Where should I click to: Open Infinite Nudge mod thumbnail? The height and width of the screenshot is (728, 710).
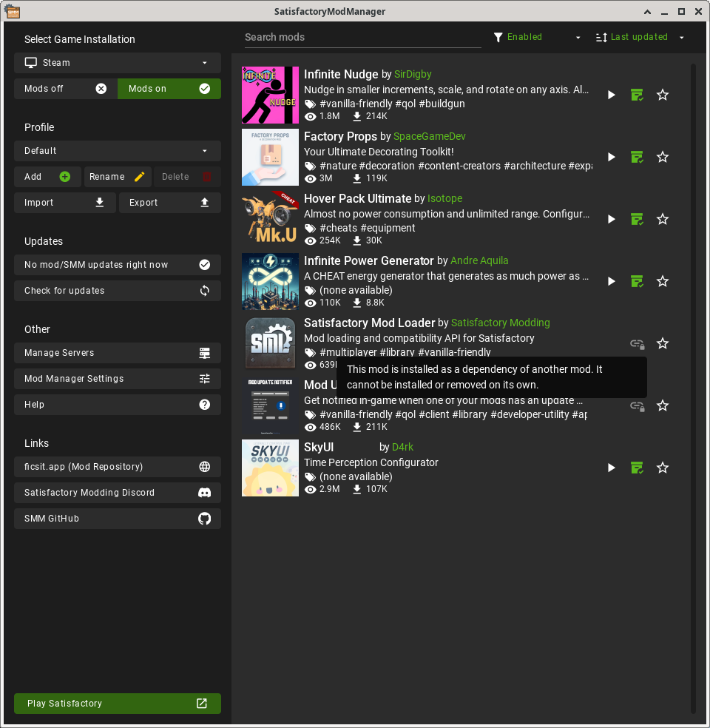point(270,95)
